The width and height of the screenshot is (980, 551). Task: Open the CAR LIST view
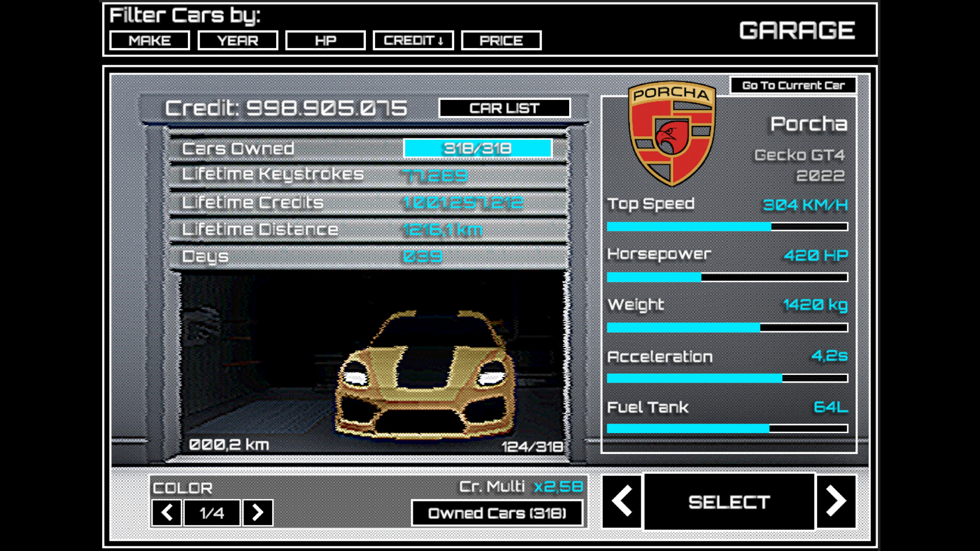point(504,108)
